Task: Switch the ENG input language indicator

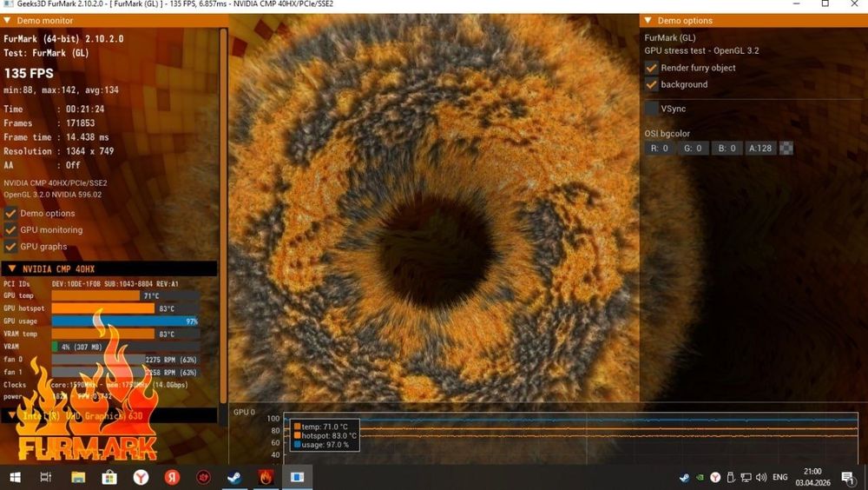Action: (x=780, y=477)
